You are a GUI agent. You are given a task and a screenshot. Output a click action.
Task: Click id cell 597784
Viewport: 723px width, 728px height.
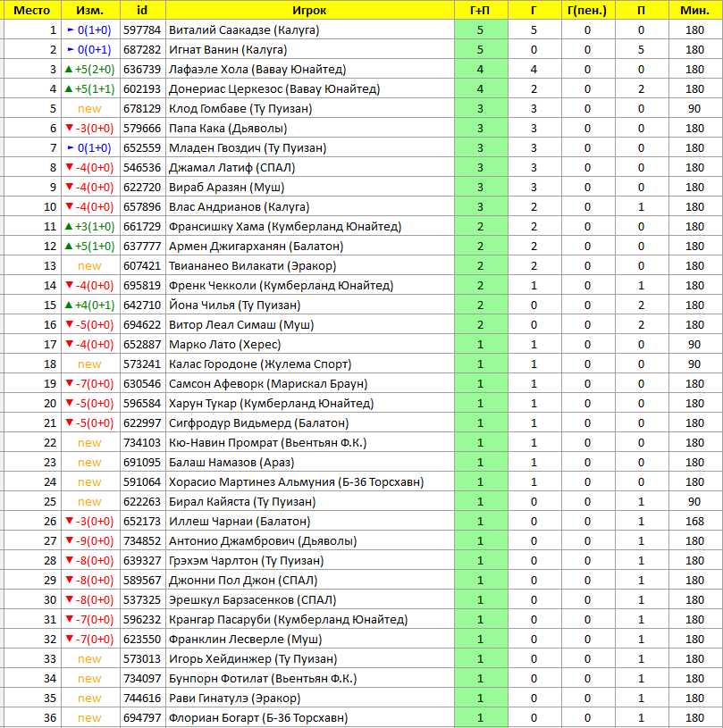click(x=142, y=30)
